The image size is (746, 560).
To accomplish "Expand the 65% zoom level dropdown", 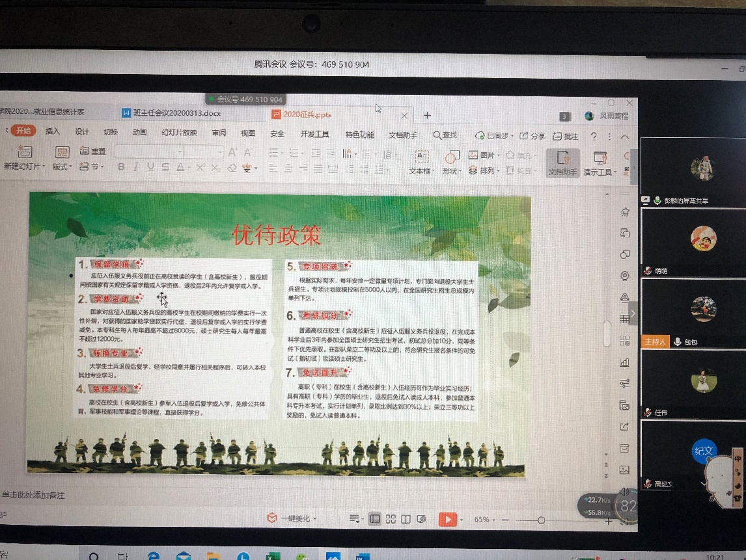I will pos(486,520).
